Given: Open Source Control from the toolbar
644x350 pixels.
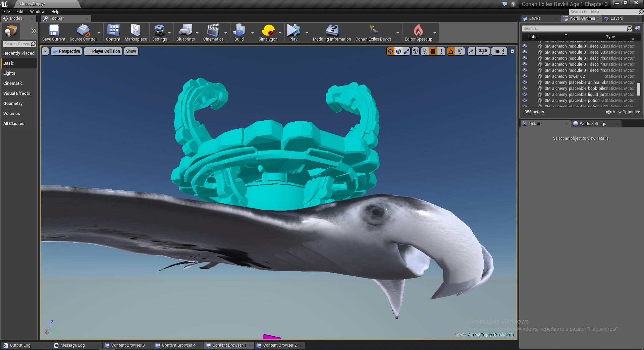Looking at the screenshot, I should (83, 32).
